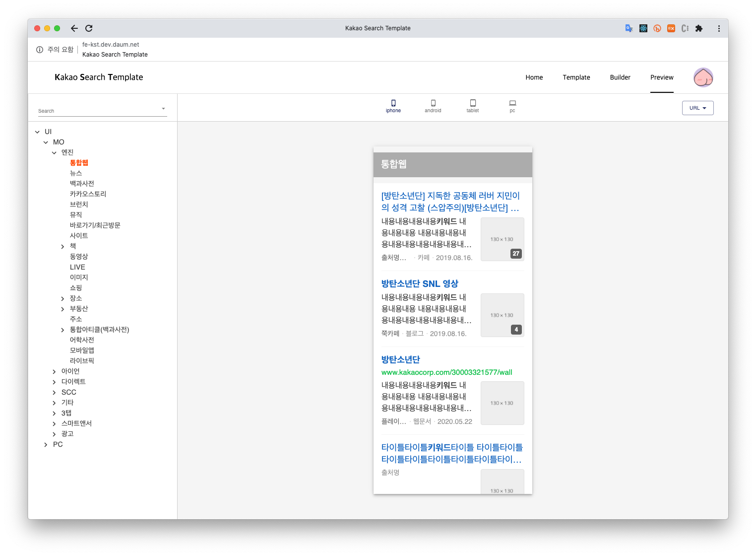
Task: Select the Preview nav item
Action: point(662,77)
